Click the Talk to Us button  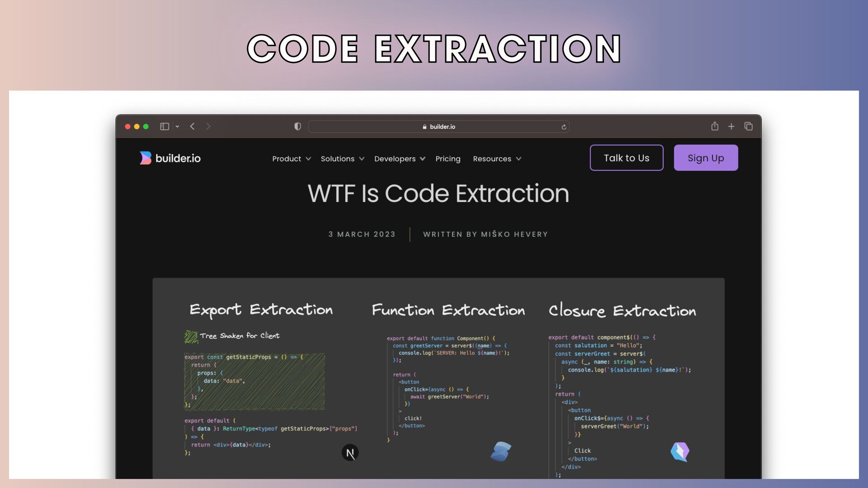click(x=627, y=158)
